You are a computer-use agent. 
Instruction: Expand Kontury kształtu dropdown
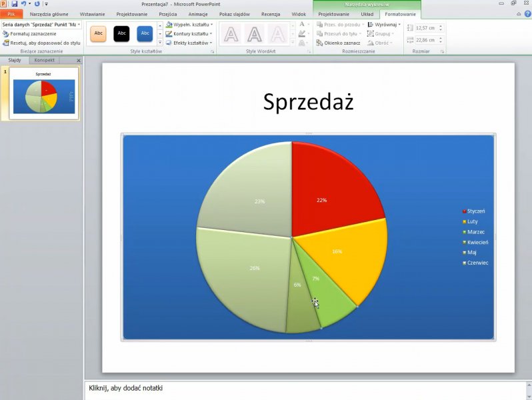click(189, 33)
